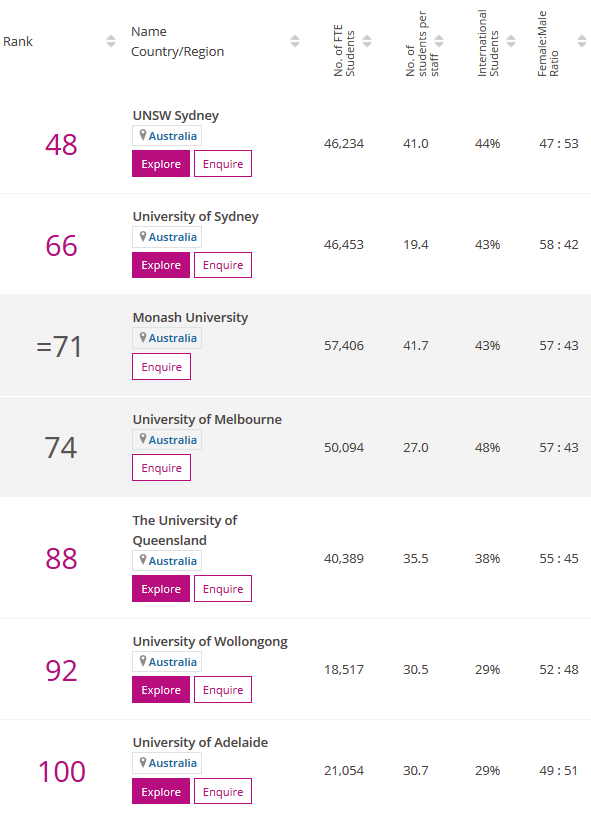Explore The University of Queensland
Viewport: 591px width, 818px height.
tap(161, 589)
